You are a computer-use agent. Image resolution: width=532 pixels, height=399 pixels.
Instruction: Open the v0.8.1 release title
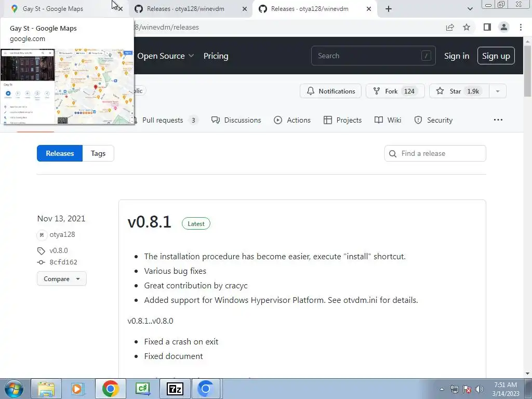[x=149, y=222]
